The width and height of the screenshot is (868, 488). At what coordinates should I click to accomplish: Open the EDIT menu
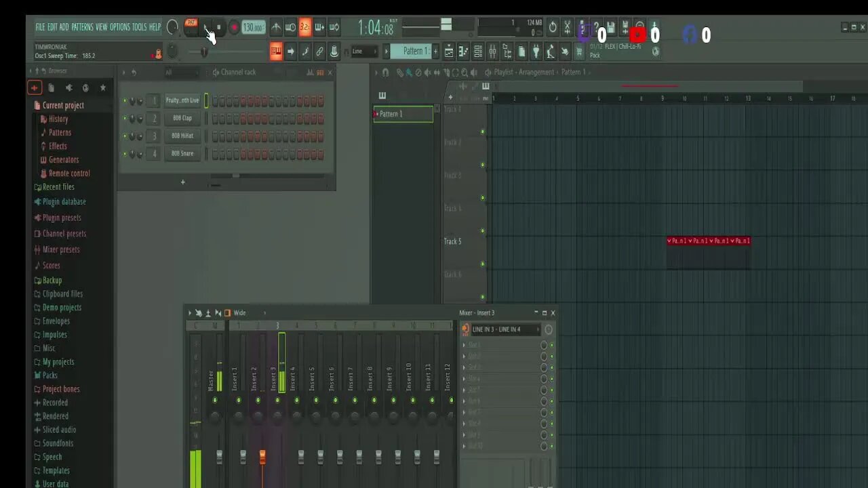tap(52, 27)
